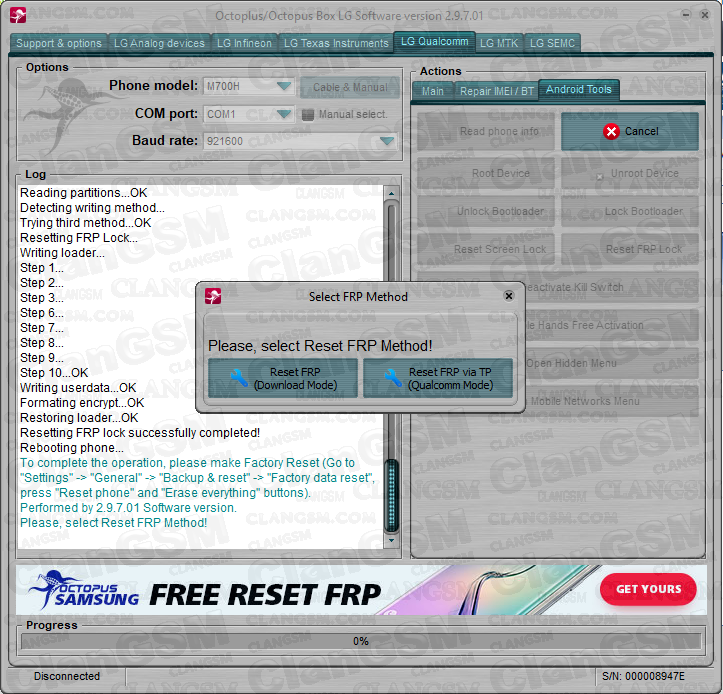Image resolution: width=723 pixels, height=694 pixels.
Task: Click the Lock Bootloader button
Action: [630, 211]
